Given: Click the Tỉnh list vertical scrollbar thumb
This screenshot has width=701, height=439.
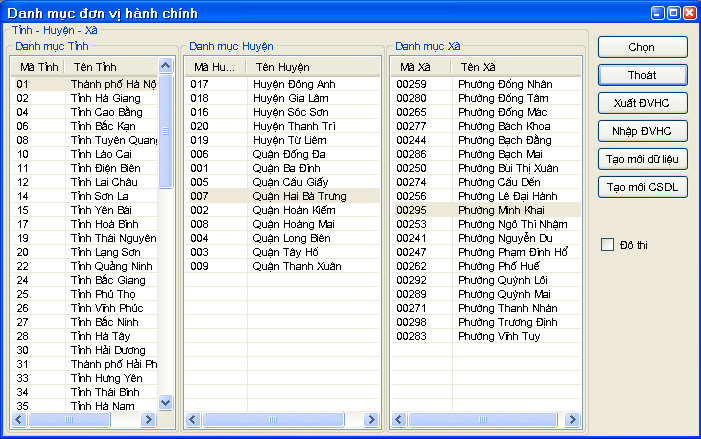Looking at the screenshot, I should [x=165, y=131].
